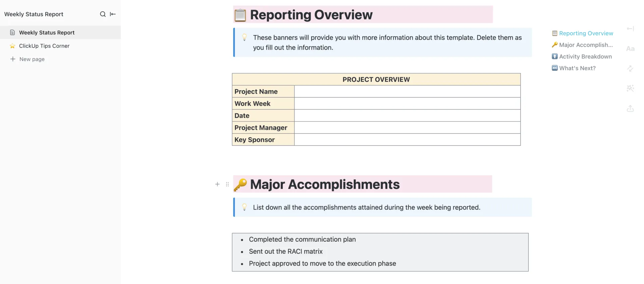644x284 pixels.
Task: Open ClickUp Tips Corner page
Action: (44, 46)
